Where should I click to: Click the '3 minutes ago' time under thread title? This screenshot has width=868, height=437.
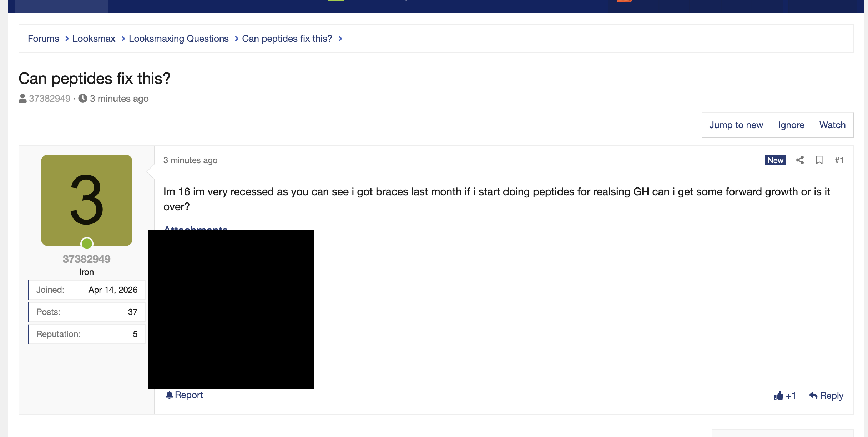119,99
